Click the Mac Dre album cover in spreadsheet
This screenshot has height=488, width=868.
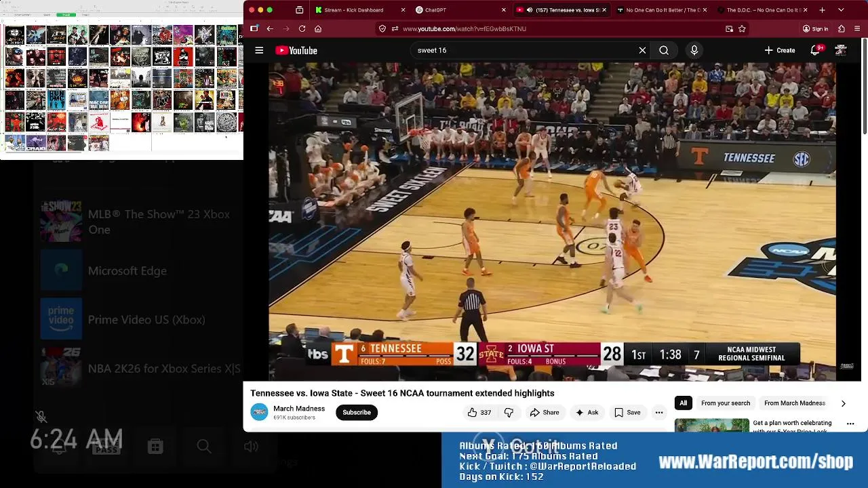98,100
